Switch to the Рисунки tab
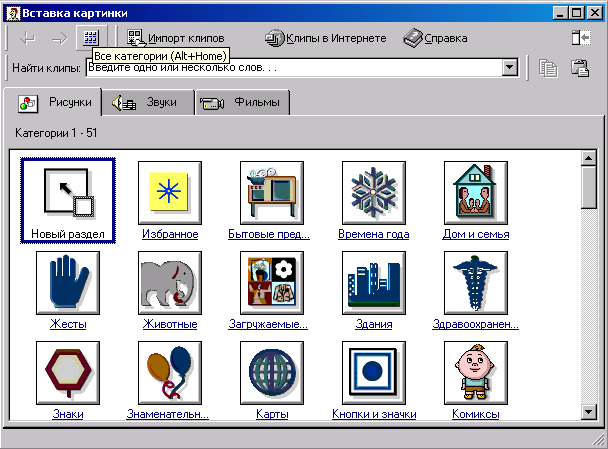Screen dimensions: 608x449 [53, 102]
